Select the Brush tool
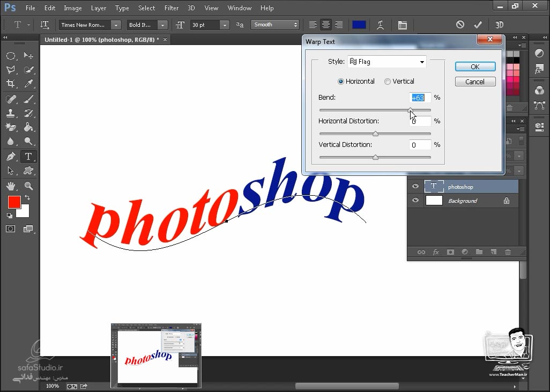550x392 pixels. point(28,99)
